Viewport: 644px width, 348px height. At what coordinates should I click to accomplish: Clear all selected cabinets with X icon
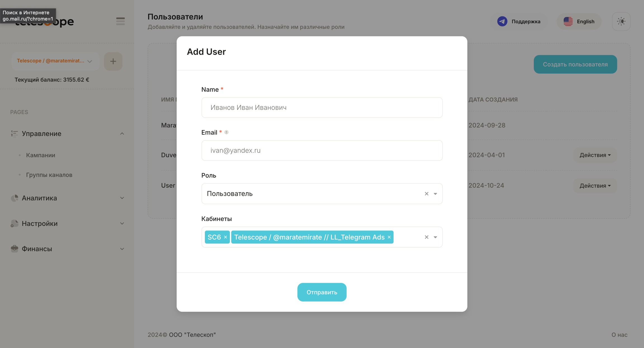pyautogui.click(x=427, y=237)
